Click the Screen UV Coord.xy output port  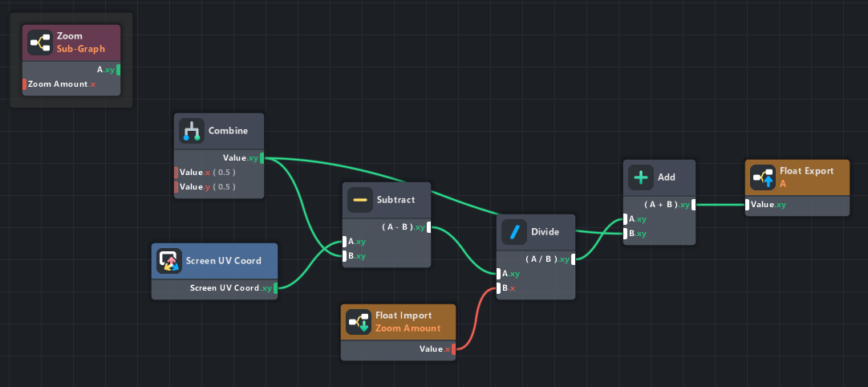[276, 287]
